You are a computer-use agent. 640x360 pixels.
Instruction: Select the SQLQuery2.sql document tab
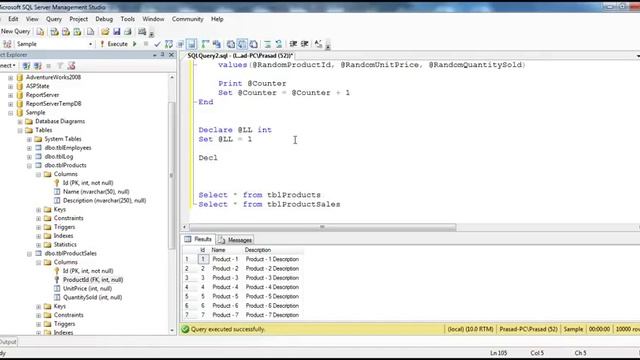[x=240, y=56]
